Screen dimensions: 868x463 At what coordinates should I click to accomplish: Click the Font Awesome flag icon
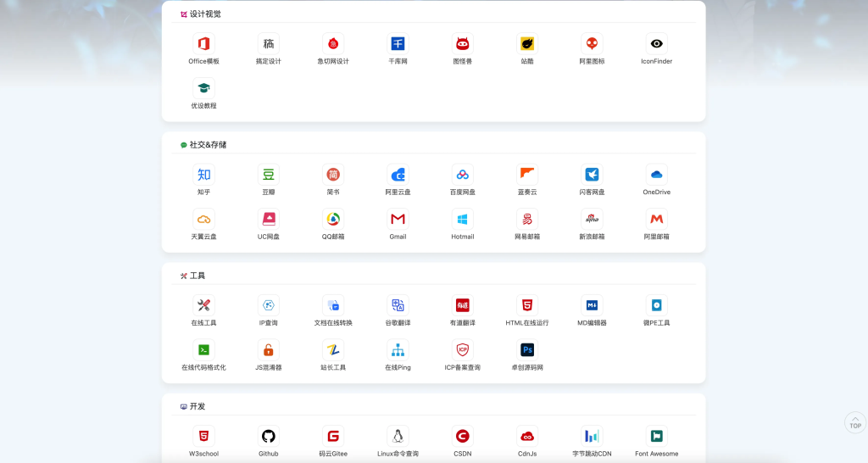point(657,436)
